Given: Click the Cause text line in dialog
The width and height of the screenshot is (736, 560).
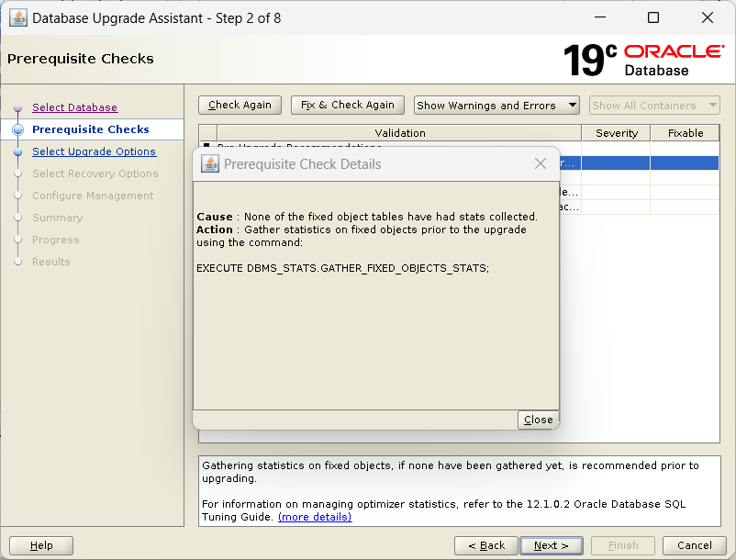Looking at the screenshot, I should click(367, 217).
